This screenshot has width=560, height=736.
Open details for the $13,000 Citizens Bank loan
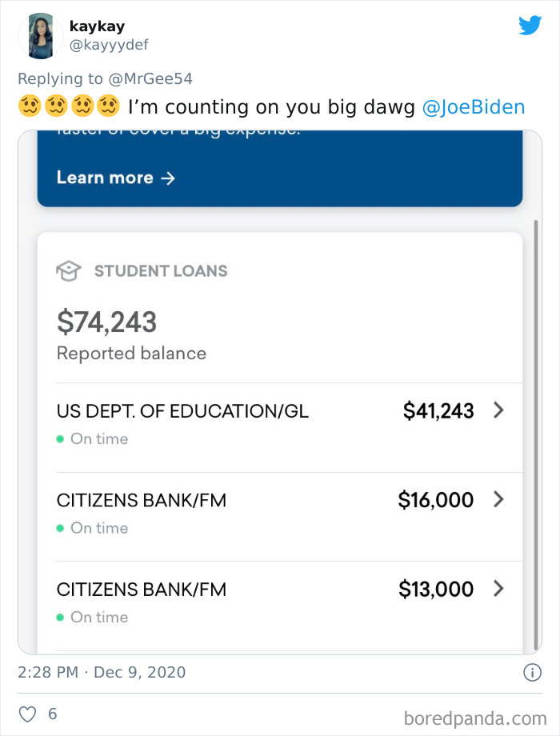(x=499, y=589)
